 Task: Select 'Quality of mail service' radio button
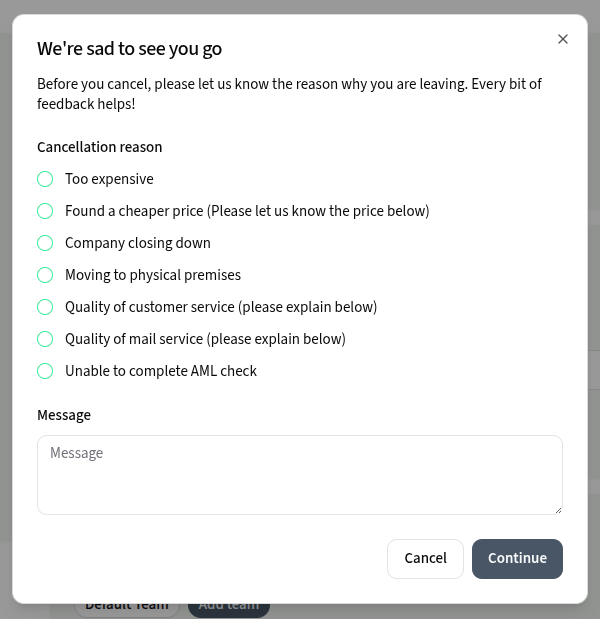click(x=45, y=339)
